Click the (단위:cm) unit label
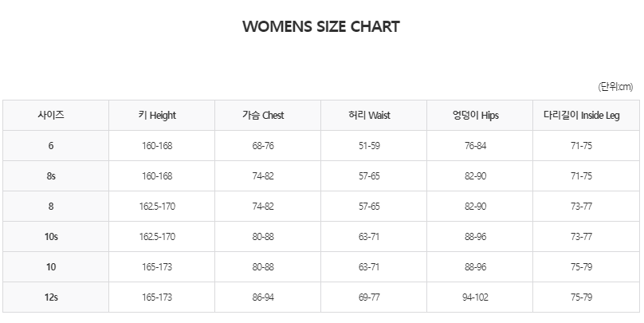644x323 pixels. tap(615, 87)
